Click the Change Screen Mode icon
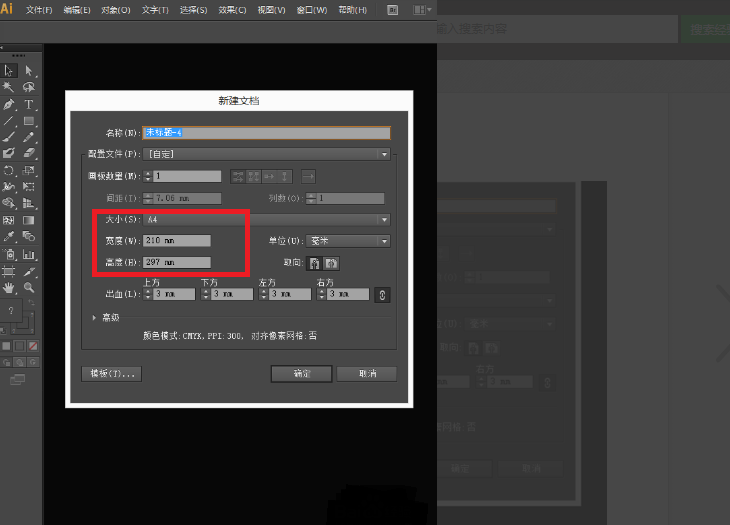Viewport: 730px width, 525px height. pos(18,380)
